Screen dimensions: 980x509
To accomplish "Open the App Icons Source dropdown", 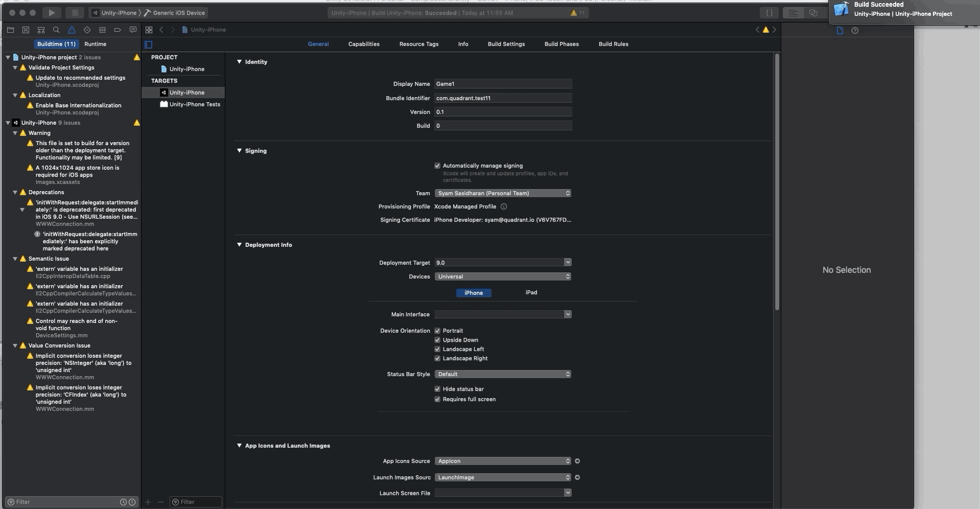I will [503, 461].
